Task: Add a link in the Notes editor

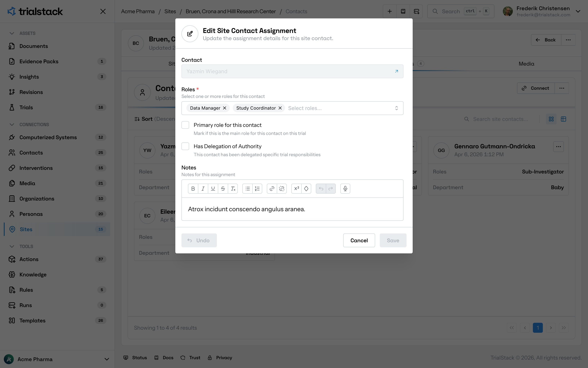Action: pos(272,189)
